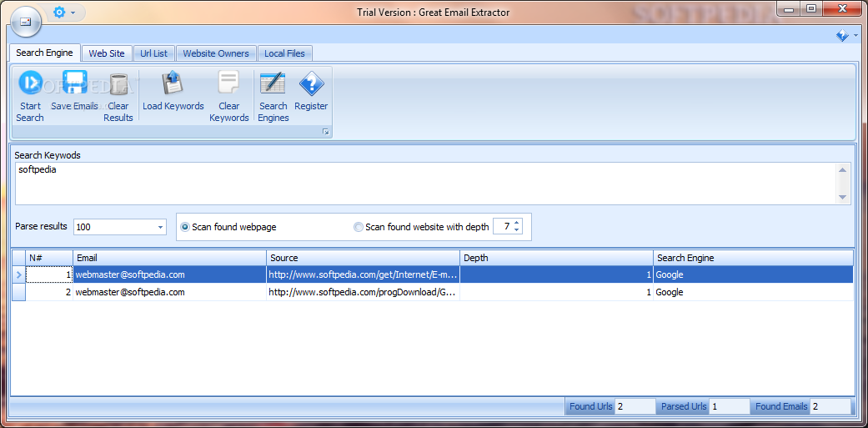Image resolution: width=868 pixels, height=428 pixels.
Task: Click the depth value field showing 7
Action: tap(503, 226)
